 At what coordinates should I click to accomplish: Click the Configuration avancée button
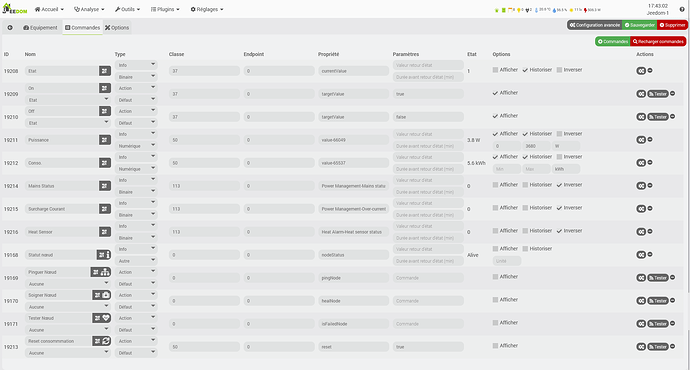(x=595, y=25)
